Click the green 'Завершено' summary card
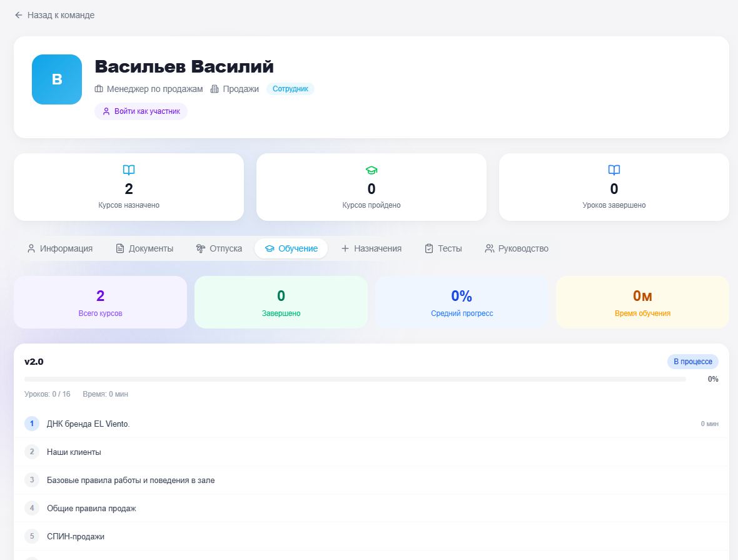This screenshot has height=560, width=738. [x=281, y=302]
